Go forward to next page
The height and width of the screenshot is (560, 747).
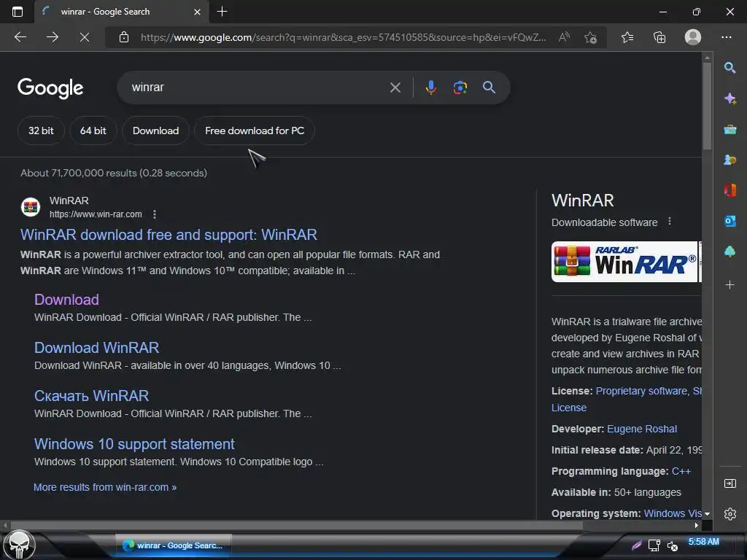(x=53, y=37)
